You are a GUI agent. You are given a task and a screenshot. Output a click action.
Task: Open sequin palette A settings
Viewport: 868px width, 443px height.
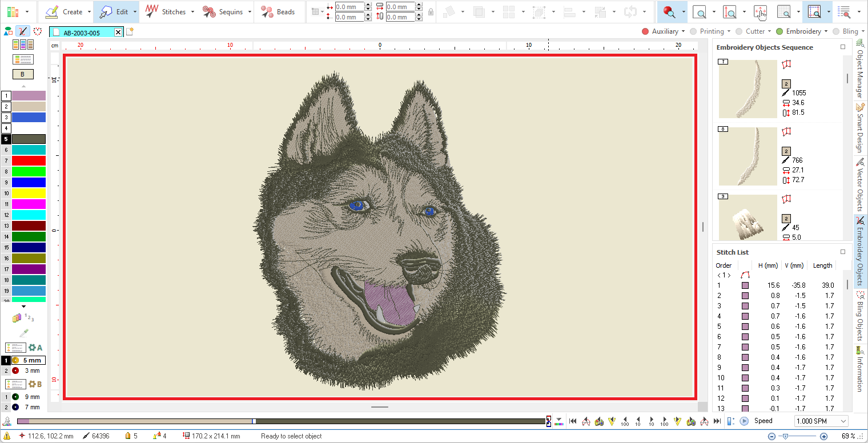36,347
